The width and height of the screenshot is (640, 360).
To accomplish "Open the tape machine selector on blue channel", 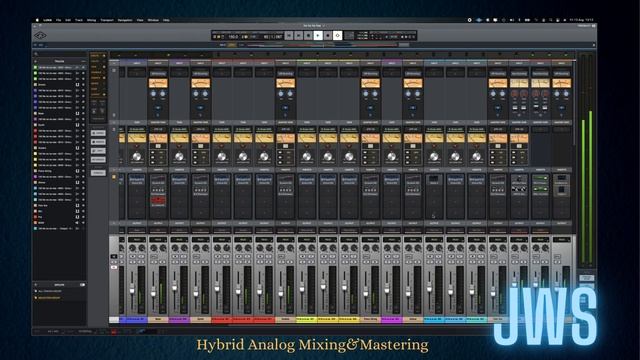I will coord(137,129).
